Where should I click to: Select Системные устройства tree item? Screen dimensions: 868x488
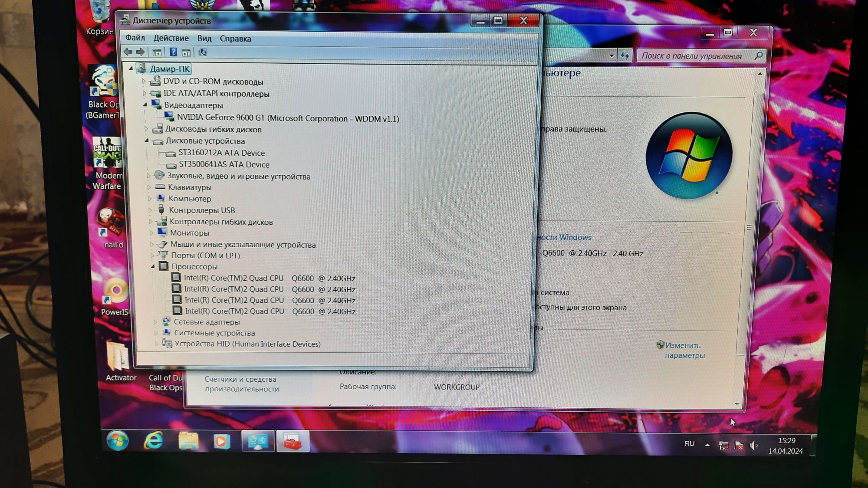click(x=214, y=333)
